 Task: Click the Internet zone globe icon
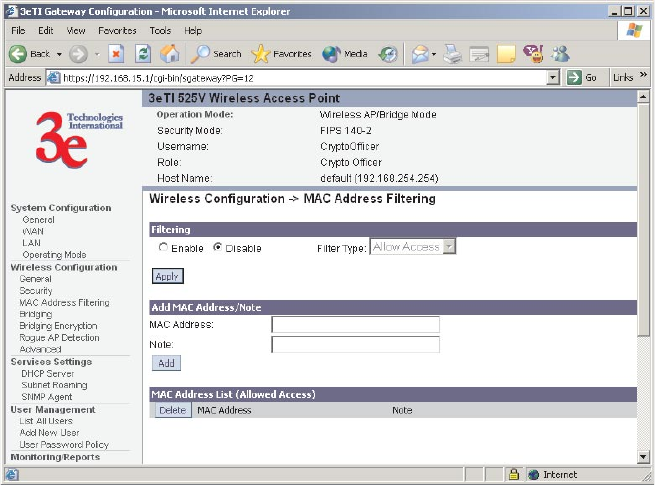(x=533, y=475)
